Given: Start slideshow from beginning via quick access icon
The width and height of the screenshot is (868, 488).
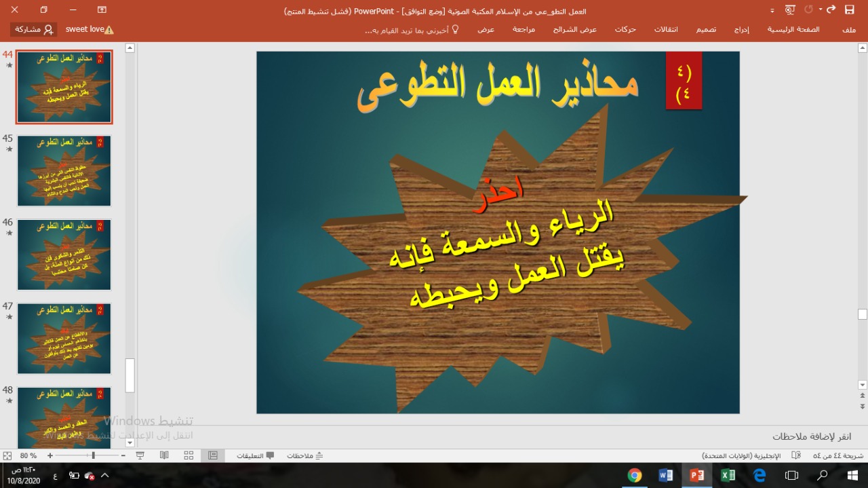Looking at the screenshot, I should [x=789, y=10].
